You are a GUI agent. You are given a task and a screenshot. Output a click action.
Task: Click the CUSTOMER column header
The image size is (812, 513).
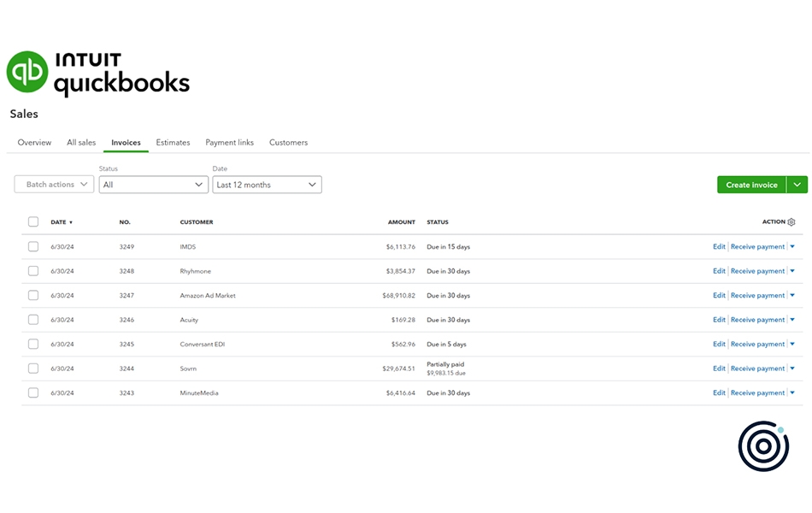(197, 222)
